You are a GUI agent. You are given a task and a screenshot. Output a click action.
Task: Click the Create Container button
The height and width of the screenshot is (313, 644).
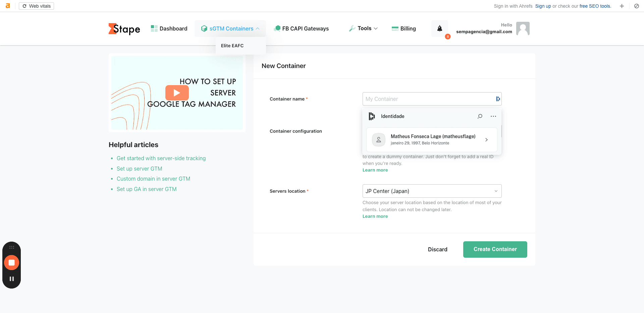495,249
